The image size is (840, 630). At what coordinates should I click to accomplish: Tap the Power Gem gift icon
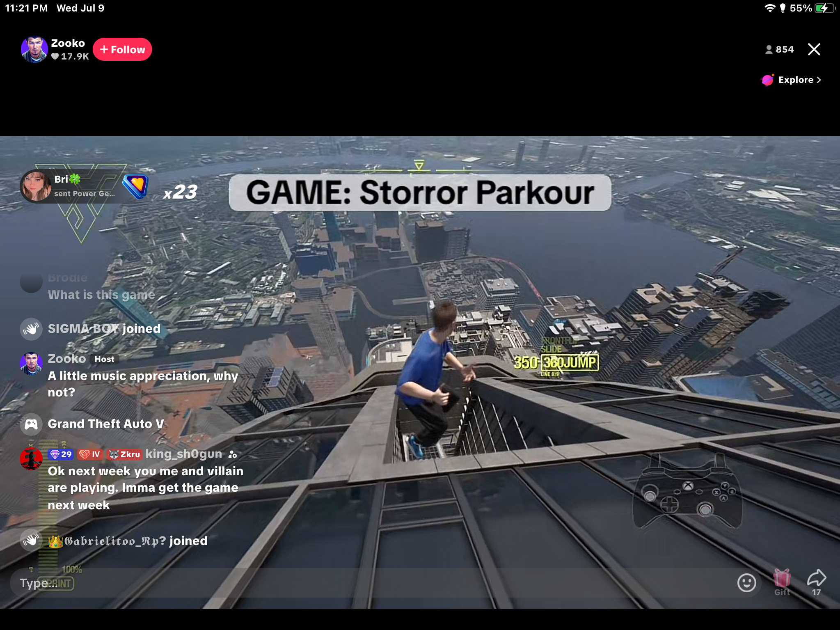click(x=136, y=186)
